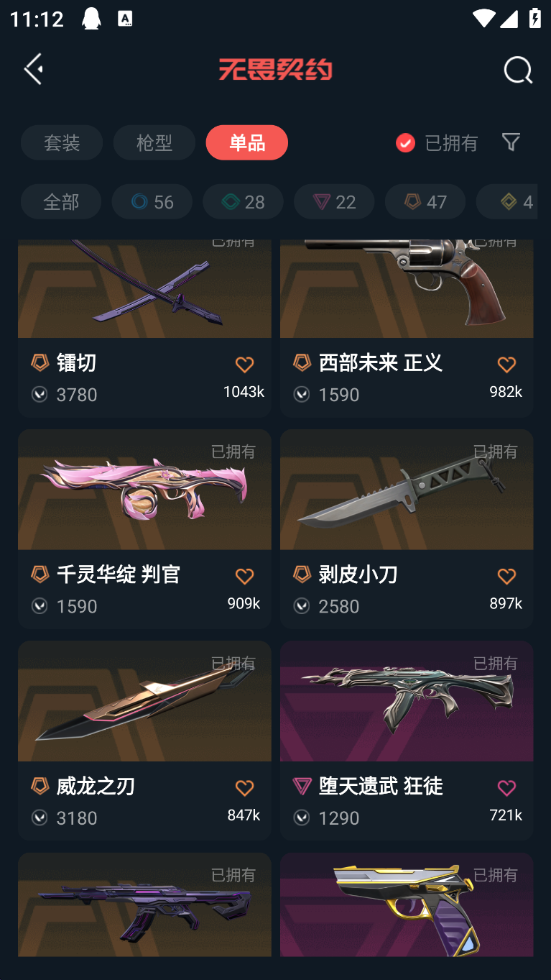Tap pink heart on 堕天遗武 狂徒
Screen dimensions: 551x980
pos(506,789)
